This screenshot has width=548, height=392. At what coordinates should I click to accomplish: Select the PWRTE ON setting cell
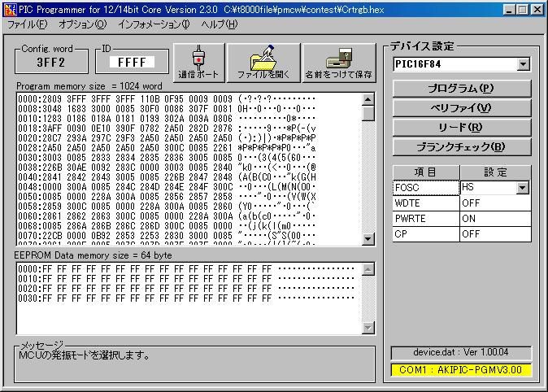point(494,219)
